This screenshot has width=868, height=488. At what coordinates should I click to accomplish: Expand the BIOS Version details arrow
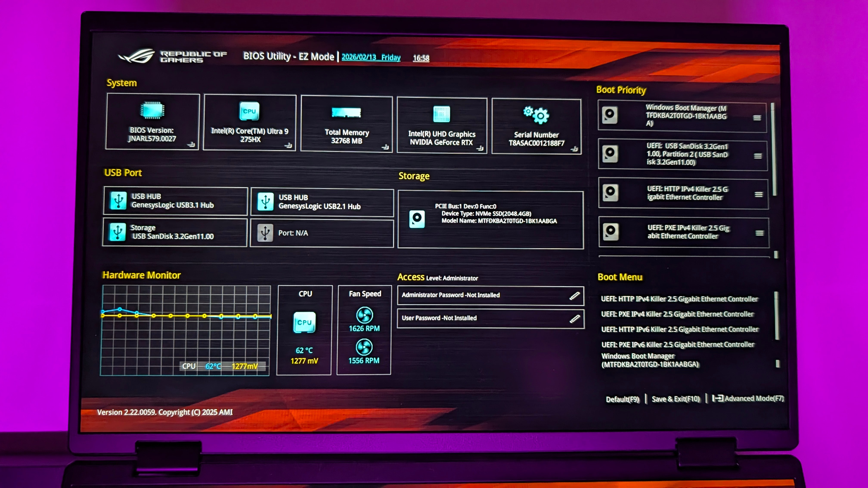(191, 144)
